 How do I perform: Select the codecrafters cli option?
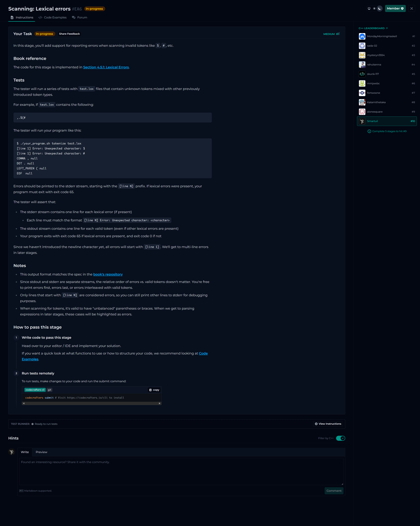click(35, 390)
